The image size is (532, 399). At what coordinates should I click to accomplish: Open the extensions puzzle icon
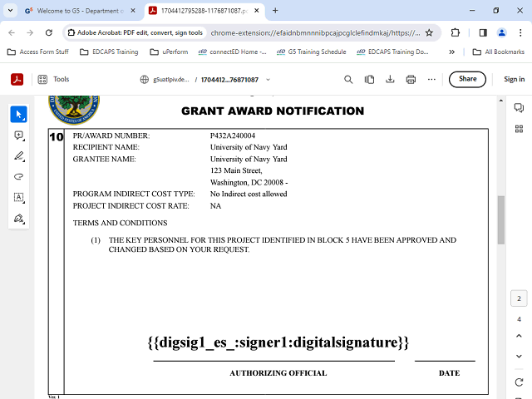click(x=455, y=32)
